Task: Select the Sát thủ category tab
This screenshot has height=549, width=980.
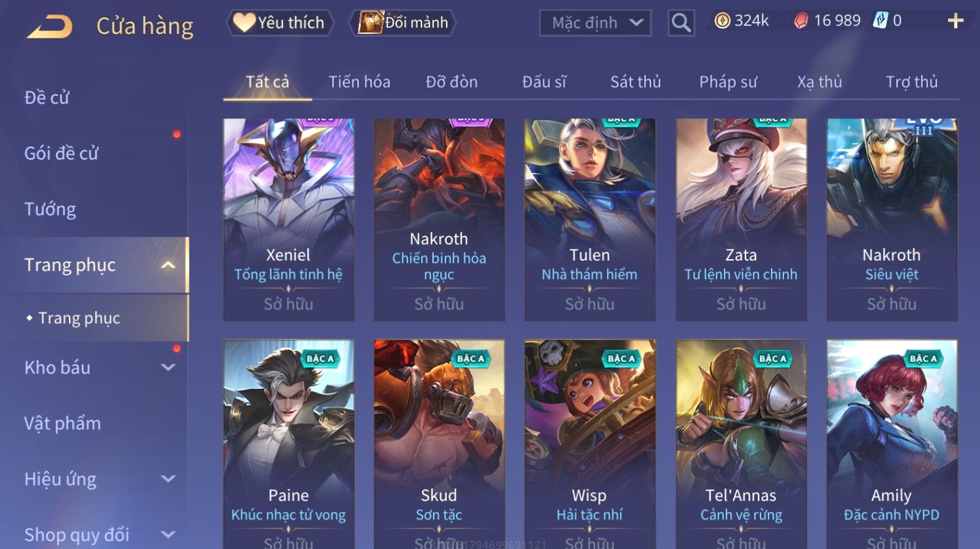Action: coord(636,82)
